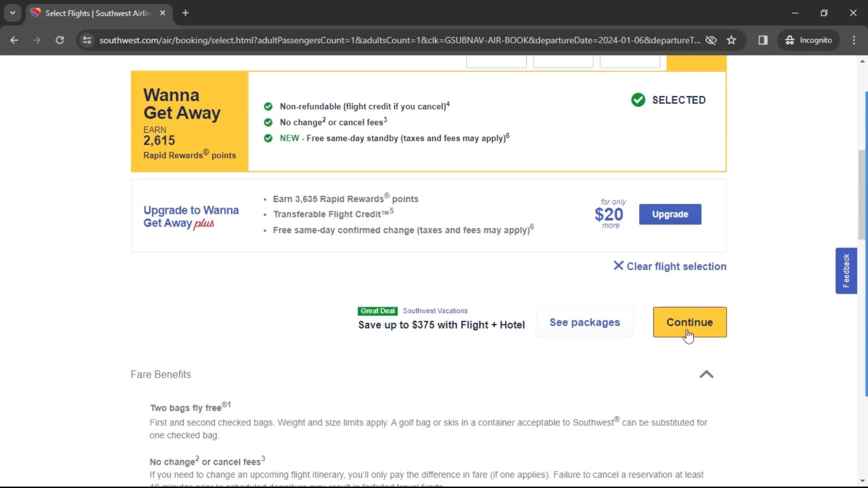The image size is (868, 488).
Task: Click the X clear flight selection icon
Action: (x=619, y=266)
